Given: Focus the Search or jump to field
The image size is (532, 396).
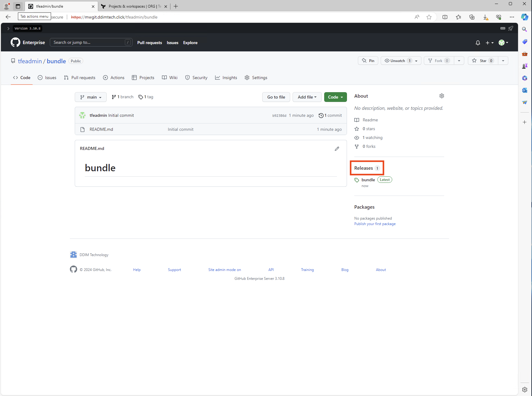Looking at the screenshot, I should pyautogui.click(x=91, y=42).
